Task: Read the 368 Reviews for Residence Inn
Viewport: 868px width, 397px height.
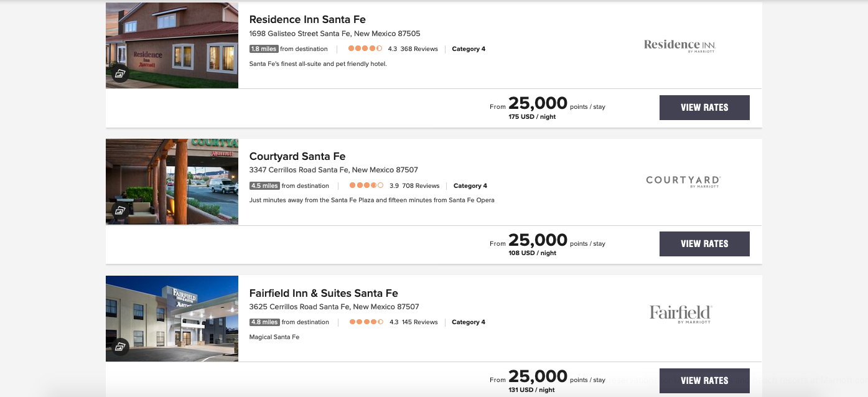Action: tap(419, 49)
